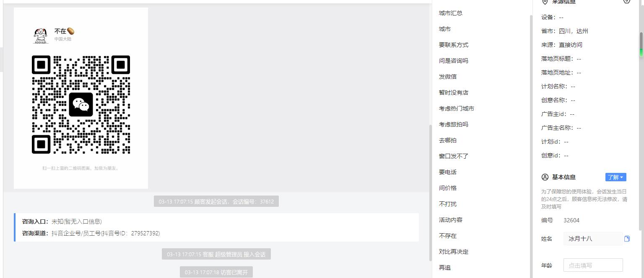
Task: Click the 基本信息 person icon
Action: pyautogui.click(x=545, y=177)
